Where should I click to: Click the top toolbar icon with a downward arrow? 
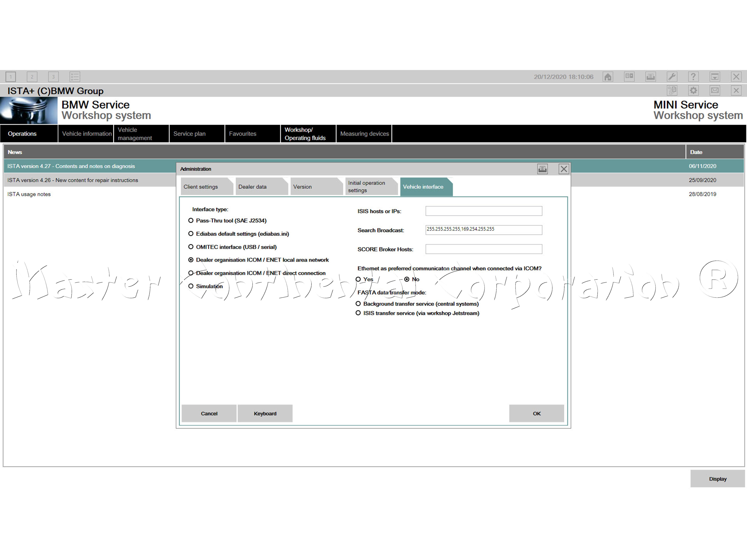point(715,77)
